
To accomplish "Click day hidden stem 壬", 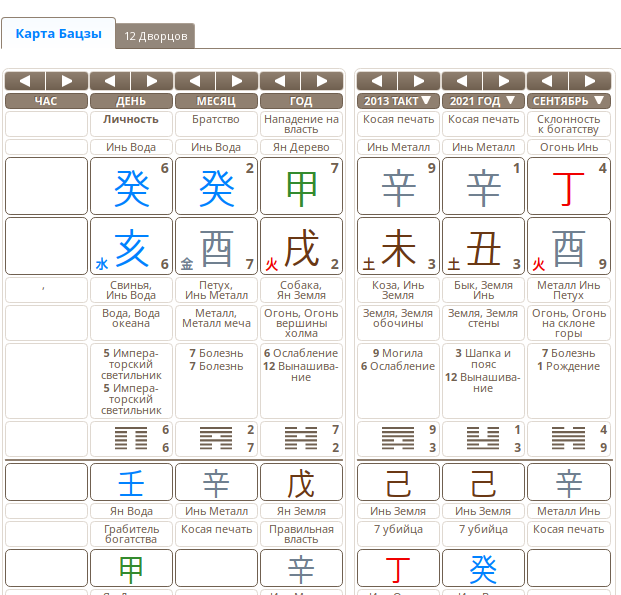I will pos(131,482).
